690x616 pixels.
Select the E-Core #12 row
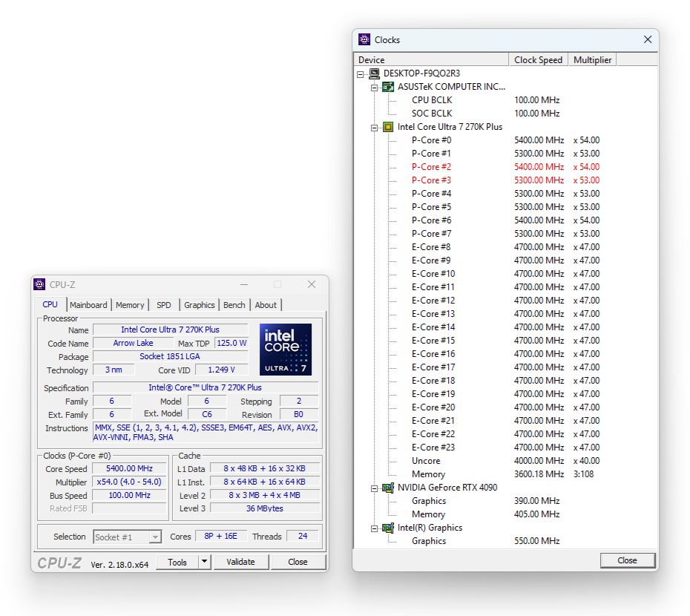[x=505, y=301]
